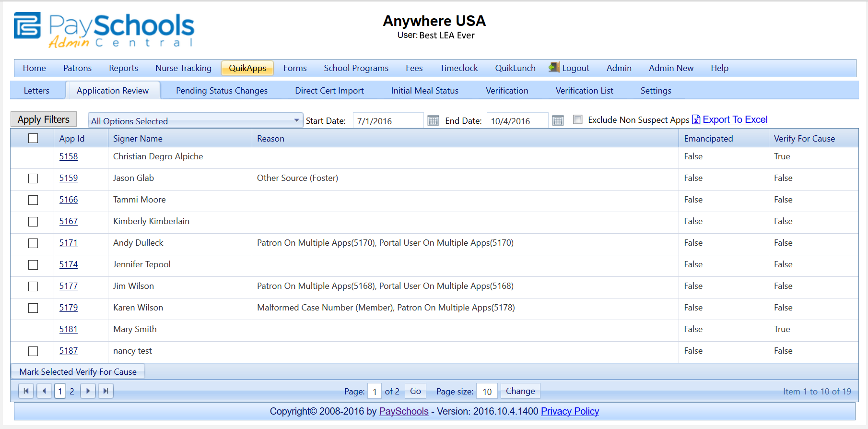Click the Start Date input field
This screenshot has height=429, width=868.
pos(388,120)
